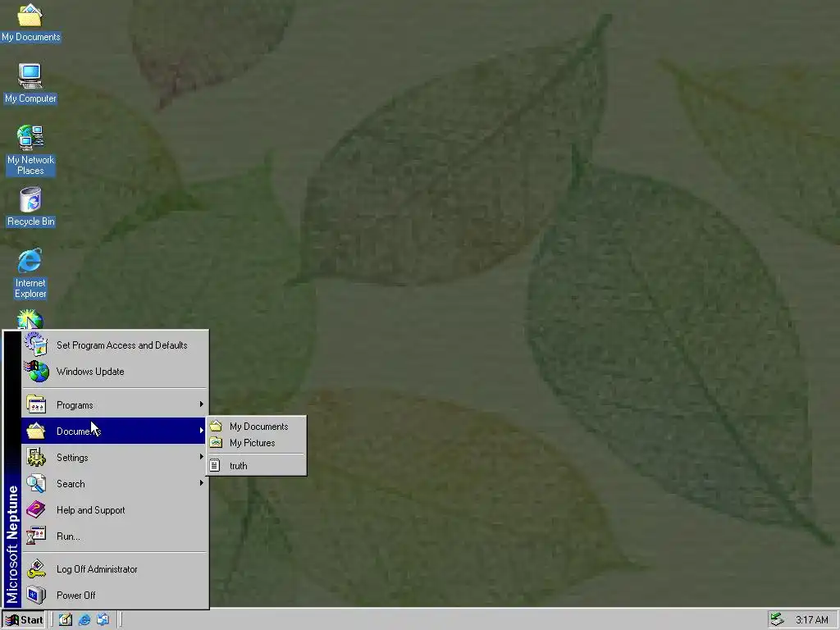Image resolution: width=840 pixels, height=630 pixels.
Task: Launch Show Desktop from quick launch bar
Action: tap(66, 620)
